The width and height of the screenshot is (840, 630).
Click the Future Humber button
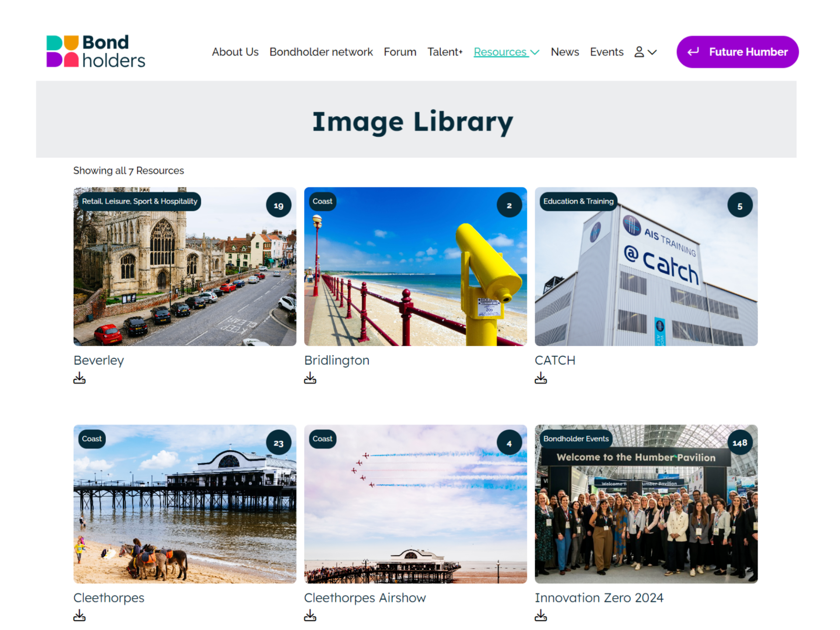(x=737, y=52)
